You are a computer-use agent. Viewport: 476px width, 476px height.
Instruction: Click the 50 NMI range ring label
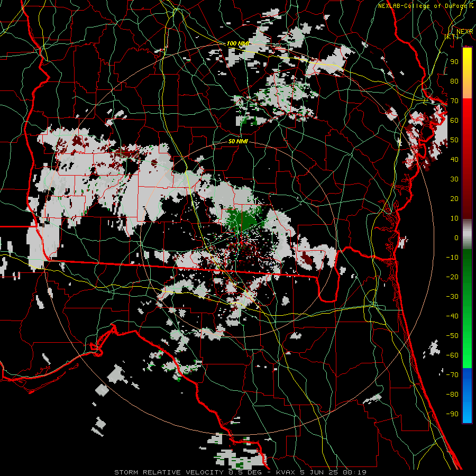(x=238, y=141)
